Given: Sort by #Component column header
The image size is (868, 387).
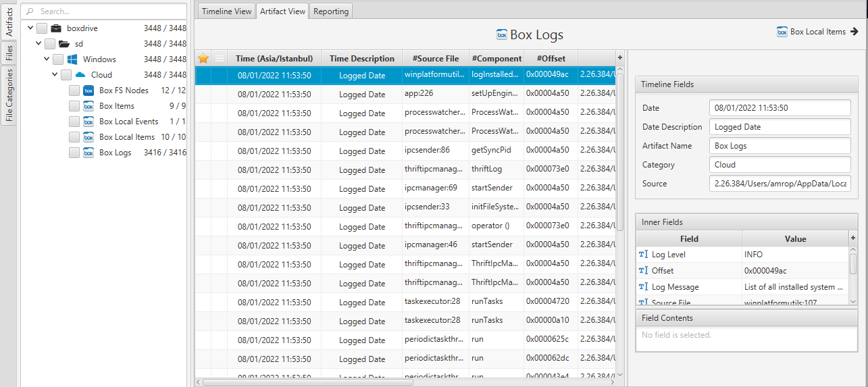Looking at the screenshot, I should [496, 58].
